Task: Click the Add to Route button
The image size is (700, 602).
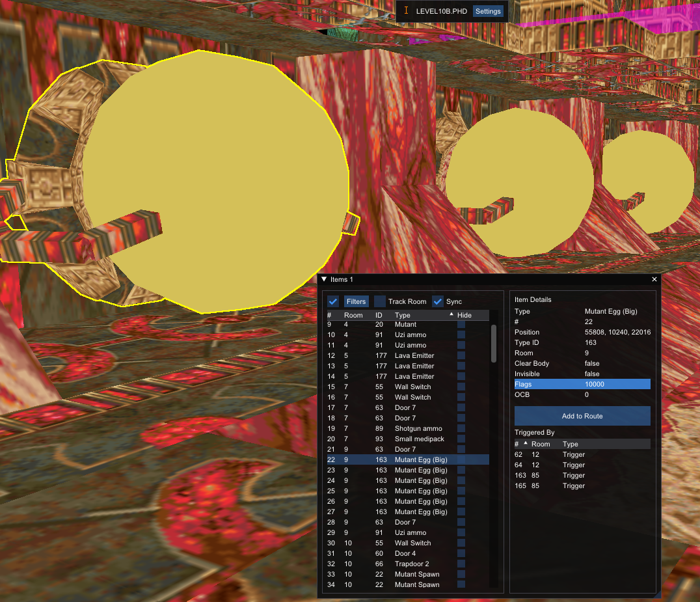Action: pyautogui.click(x=582, y=416)
